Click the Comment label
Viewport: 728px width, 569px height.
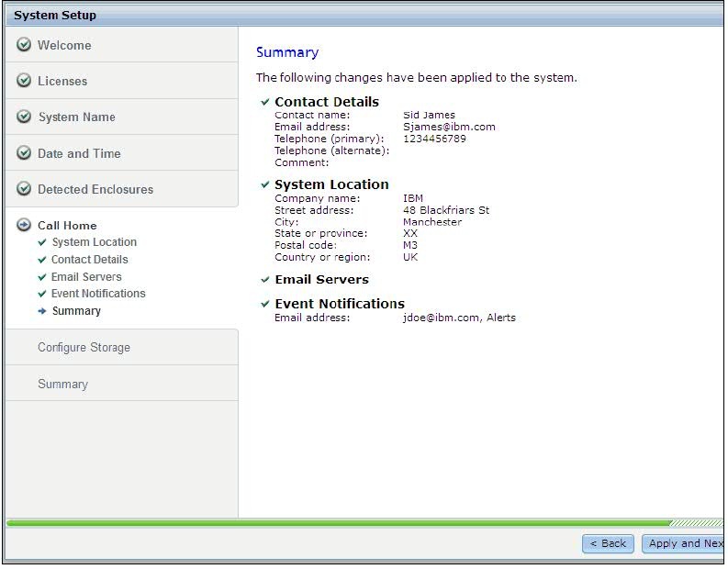pyautogui.click(x=302, y=162)
